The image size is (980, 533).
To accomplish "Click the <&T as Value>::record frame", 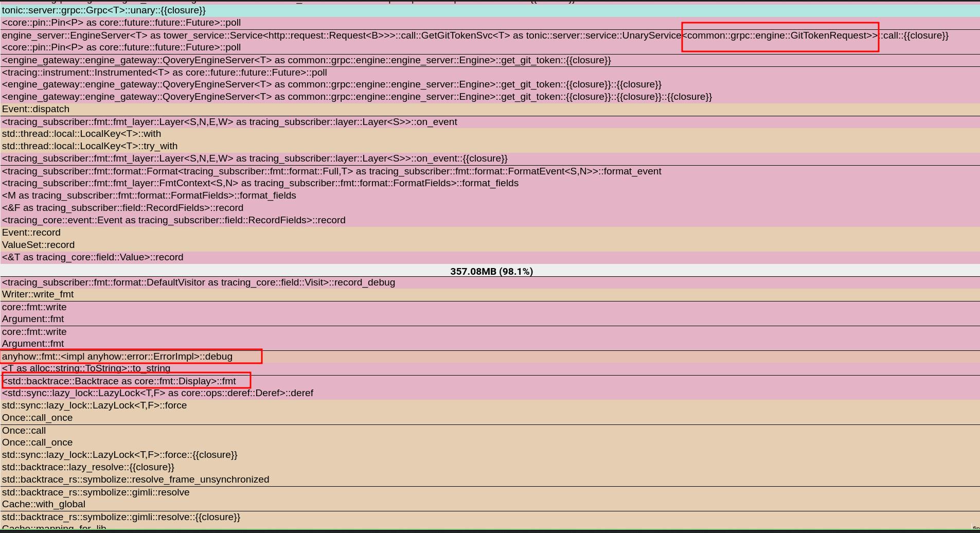I will [490, 257].
